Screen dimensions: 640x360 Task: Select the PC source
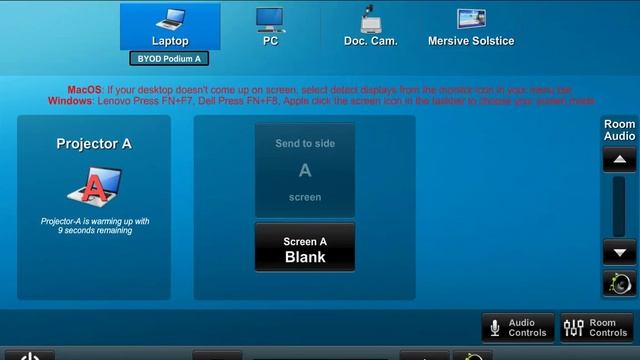tap(270, 27)
